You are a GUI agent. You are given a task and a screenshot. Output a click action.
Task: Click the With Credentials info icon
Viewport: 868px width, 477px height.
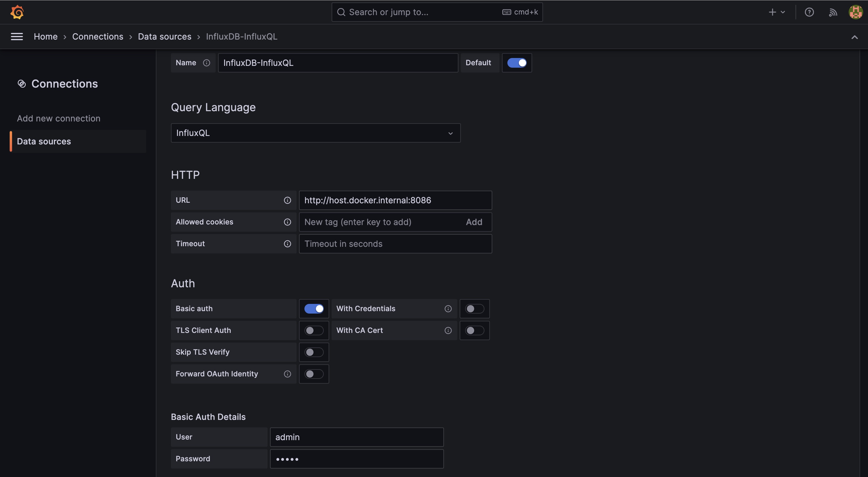(x=448, y=309)
